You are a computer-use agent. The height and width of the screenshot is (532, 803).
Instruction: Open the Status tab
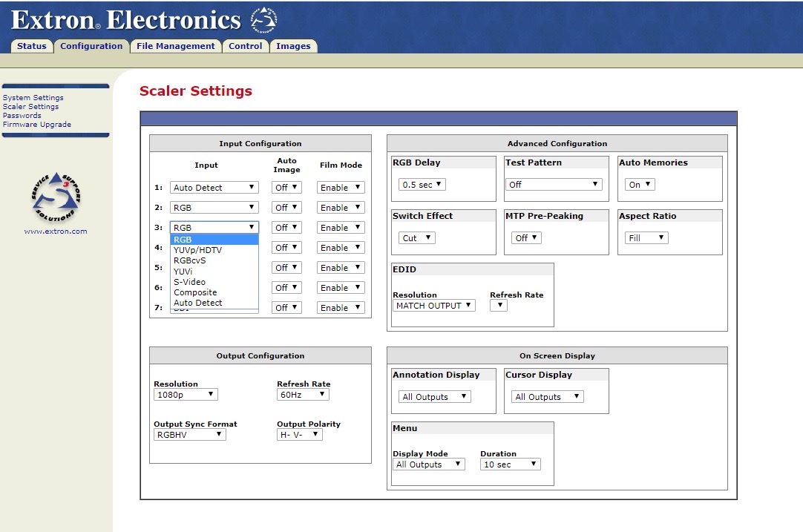coord(32,46)
